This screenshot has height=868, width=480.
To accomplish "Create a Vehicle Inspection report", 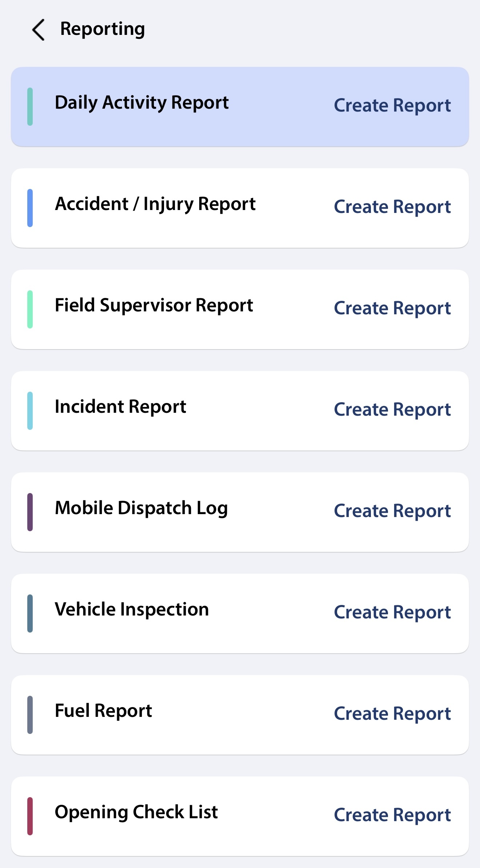I will click(x=392, y=613).
